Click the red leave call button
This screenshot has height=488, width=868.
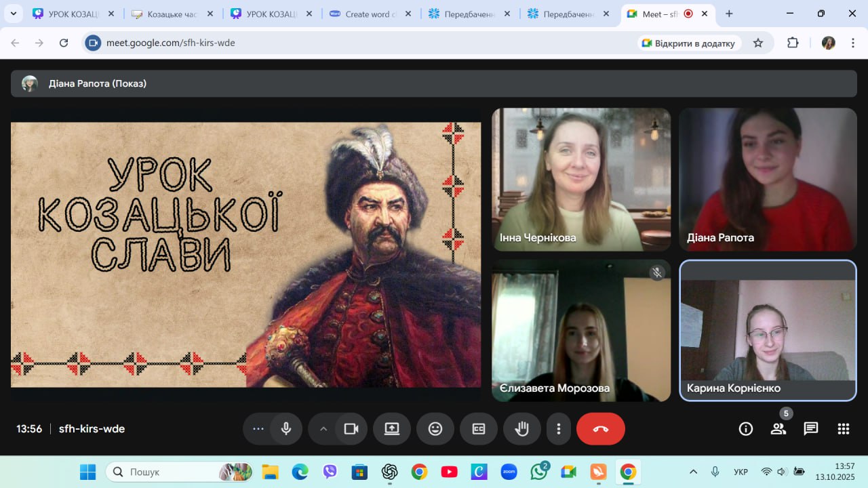tap(600, 428)
